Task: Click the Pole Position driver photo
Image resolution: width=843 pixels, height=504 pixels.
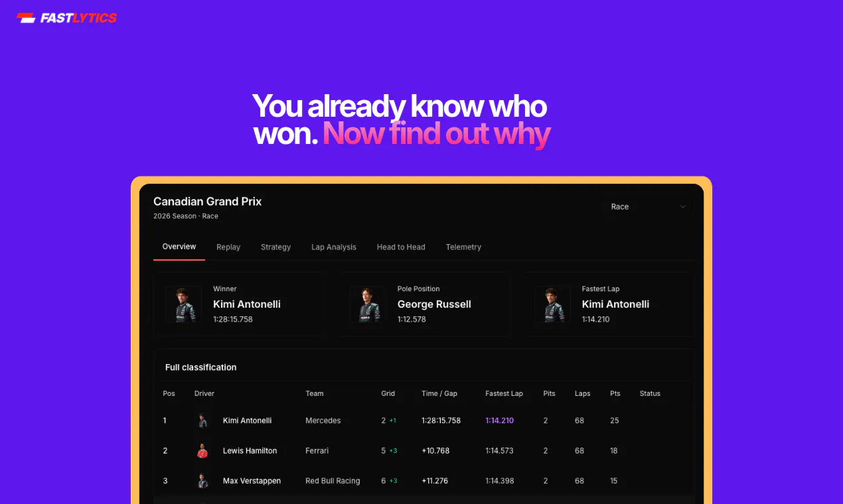Action: tap(368, 304)
